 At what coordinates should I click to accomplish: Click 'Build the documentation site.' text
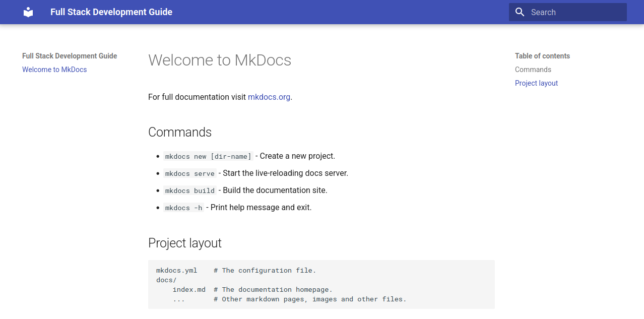pos(275,190)
